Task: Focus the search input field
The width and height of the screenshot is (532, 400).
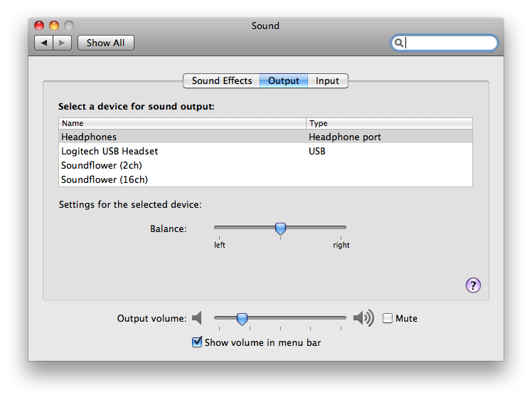Action: pos(445,43)
